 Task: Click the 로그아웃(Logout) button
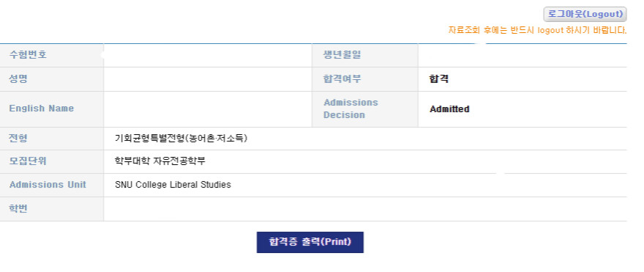585,14
